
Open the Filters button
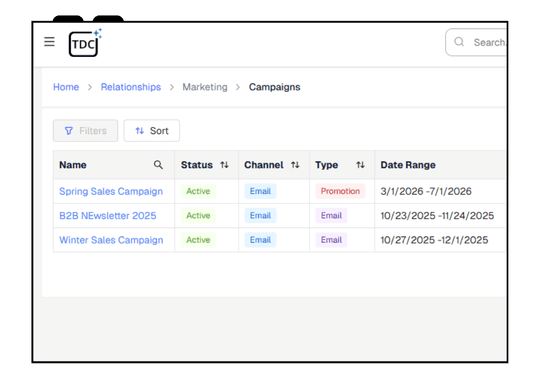pyautogui.click(x=85, y=131)
